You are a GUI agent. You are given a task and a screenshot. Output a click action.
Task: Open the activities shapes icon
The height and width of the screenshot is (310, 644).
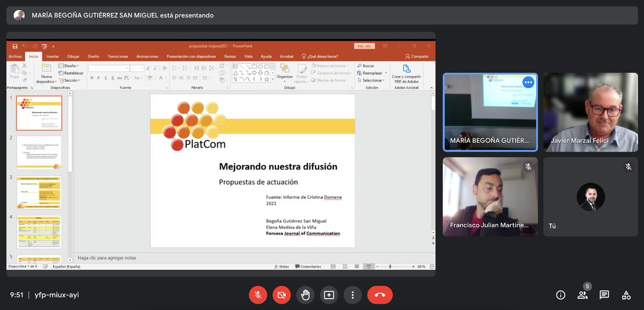pos(626,294)
